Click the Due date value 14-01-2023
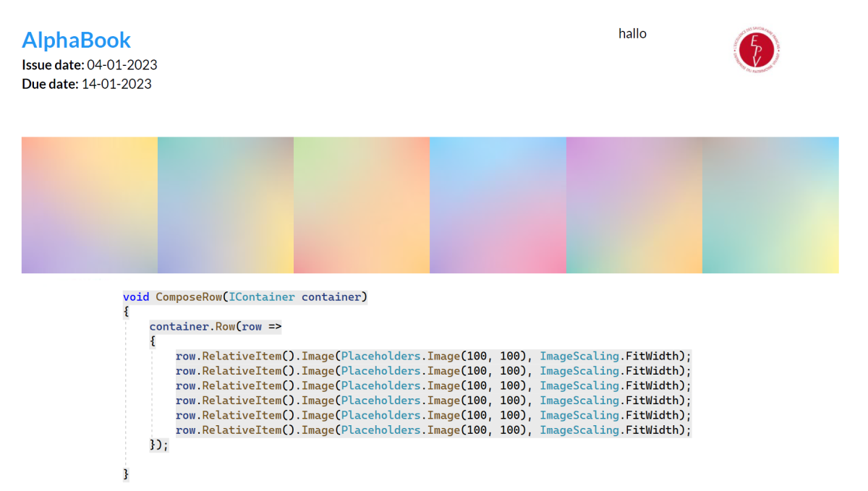The width and height of the screenshot is (868, 491). click(119, 84)
